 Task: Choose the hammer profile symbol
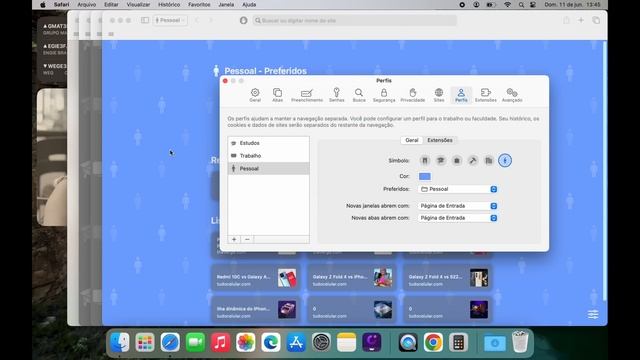[x=473, y=160]
